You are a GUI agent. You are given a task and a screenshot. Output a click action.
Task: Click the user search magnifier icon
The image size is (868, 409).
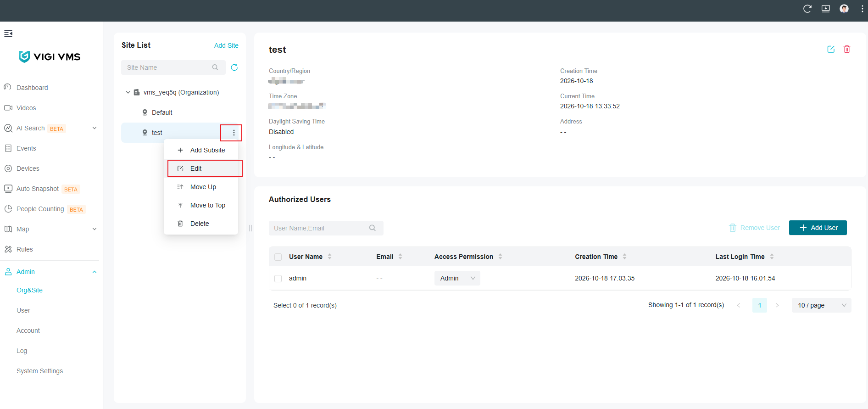[373, 228]
